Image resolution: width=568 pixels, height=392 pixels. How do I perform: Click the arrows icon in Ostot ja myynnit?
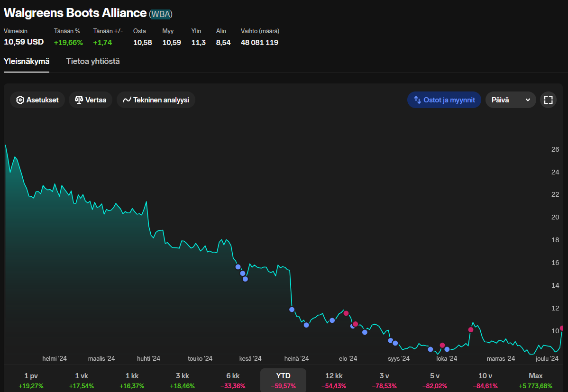[x=418, y=100]
